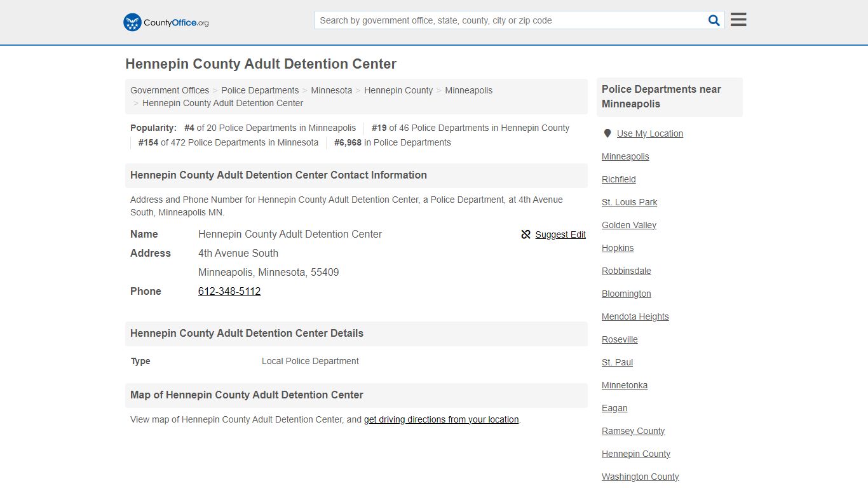Open Richfield police departments link
The image size is (868, 488).
coord(619,179)
